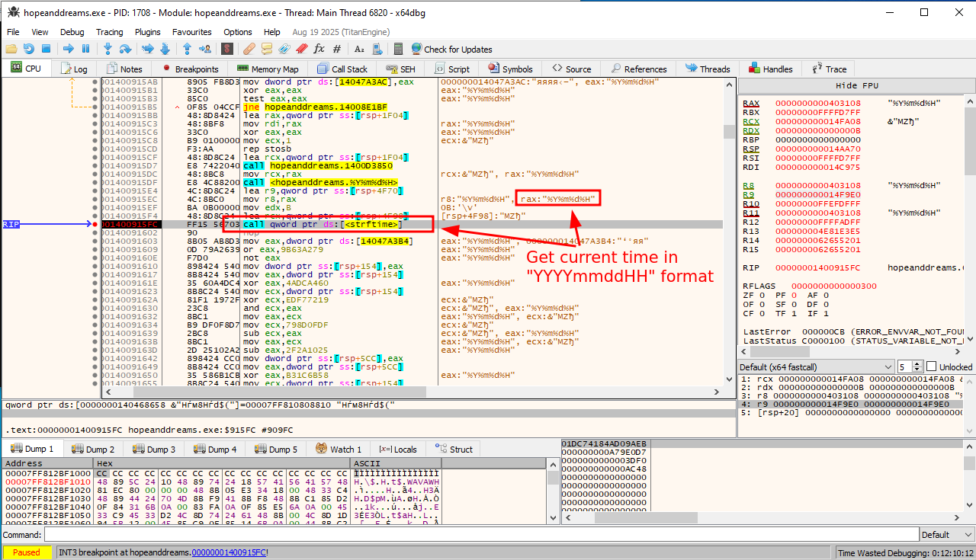976x560 pixels.
Task: Restart the debuggee with the Restart icon
Action: point(28,49)
